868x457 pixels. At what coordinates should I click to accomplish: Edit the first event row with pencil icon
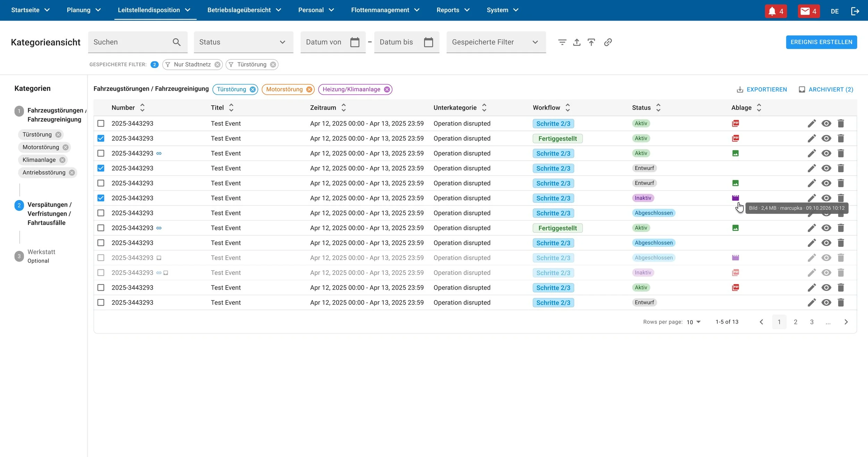[811, 123]
